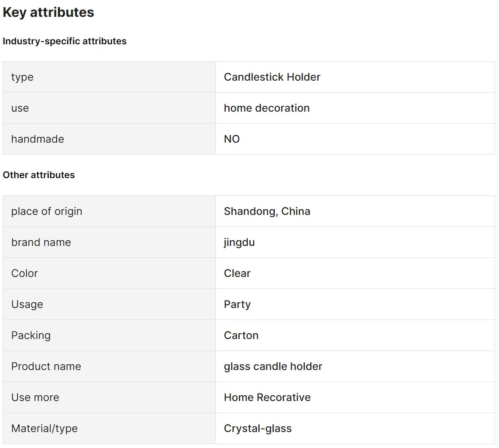Click the brand name label
The width and height of the screenshot is (499, 448).
click(41, 242)
